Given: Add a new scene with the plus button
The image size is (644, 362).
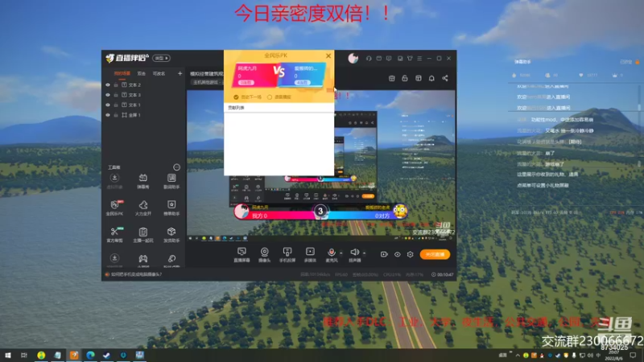Looking at the screenshot, I should click(x=180, y=73).
